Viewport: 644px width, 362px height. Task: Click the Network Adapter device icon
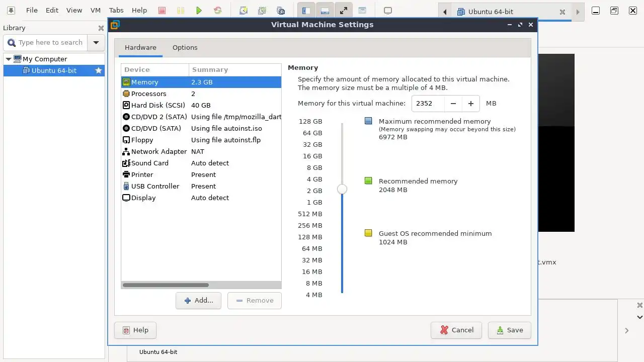pos(126,151)
